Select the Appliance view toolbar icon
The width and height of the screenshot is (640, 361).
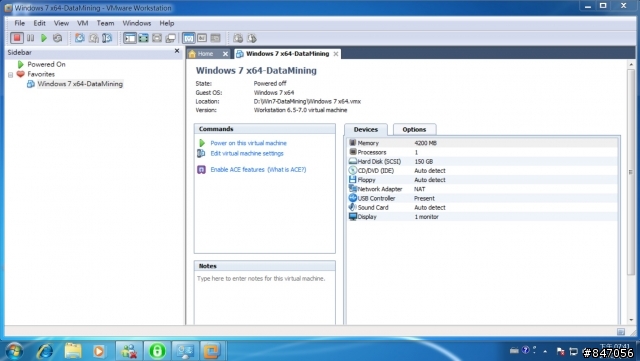click(x=202, y=38)
